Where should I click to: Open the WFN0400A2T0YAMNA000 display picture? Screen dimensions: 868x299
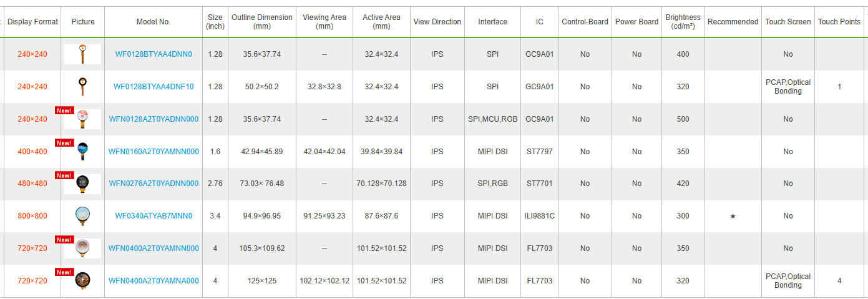tap(82, 281)
